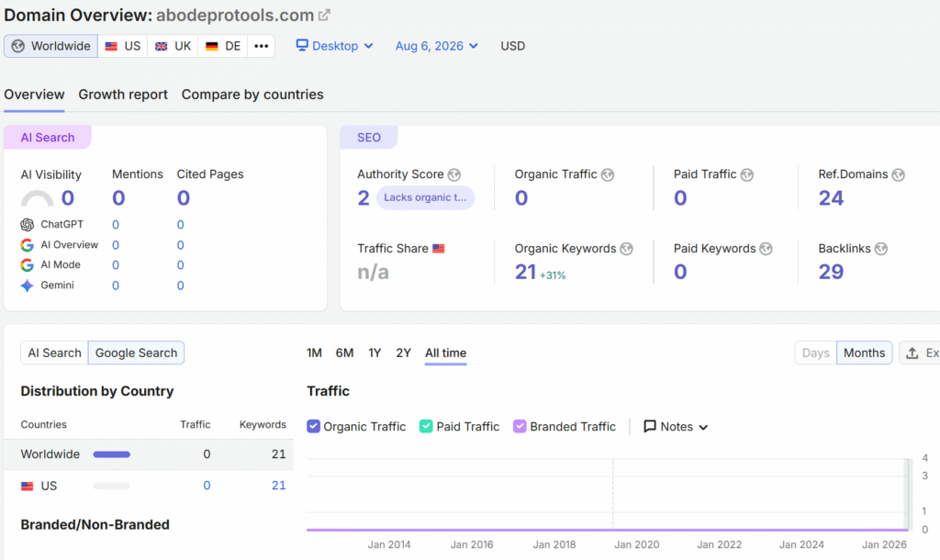Click the globe icon next to Paid Keywords
Image resolution: width=940 pixels, height=560 pixels.
pyautogui.click(x=767, y=249)
